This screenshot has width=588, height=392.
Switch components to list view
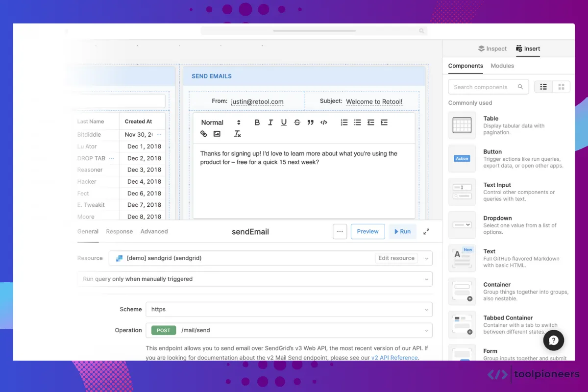click(x=543, y=87)
